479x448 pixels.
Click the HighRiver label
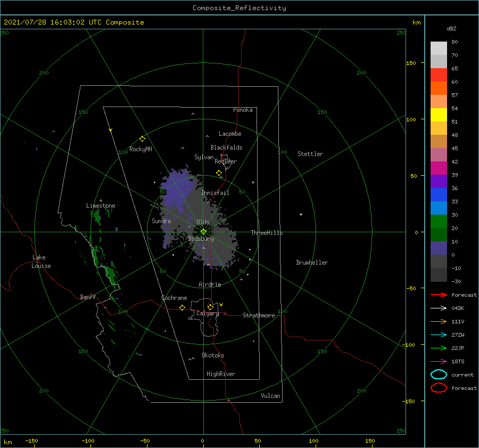(x=221, y=374)
